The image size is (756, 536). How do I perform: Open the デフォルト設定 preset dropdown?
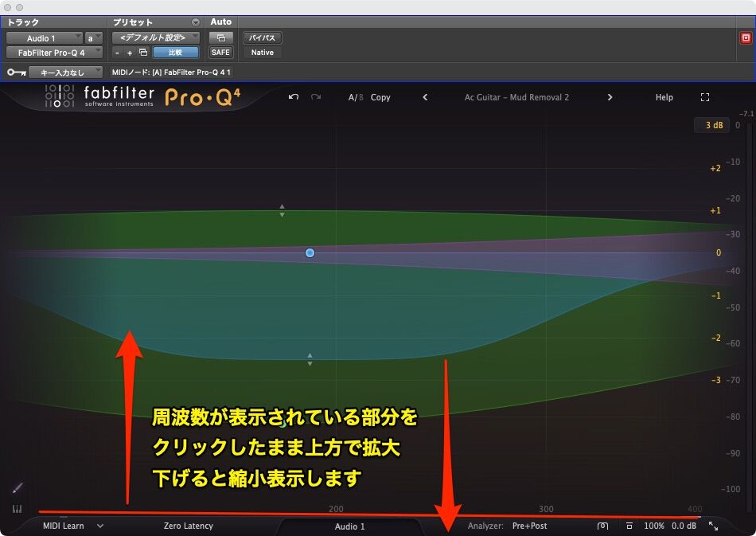(156, 37)
